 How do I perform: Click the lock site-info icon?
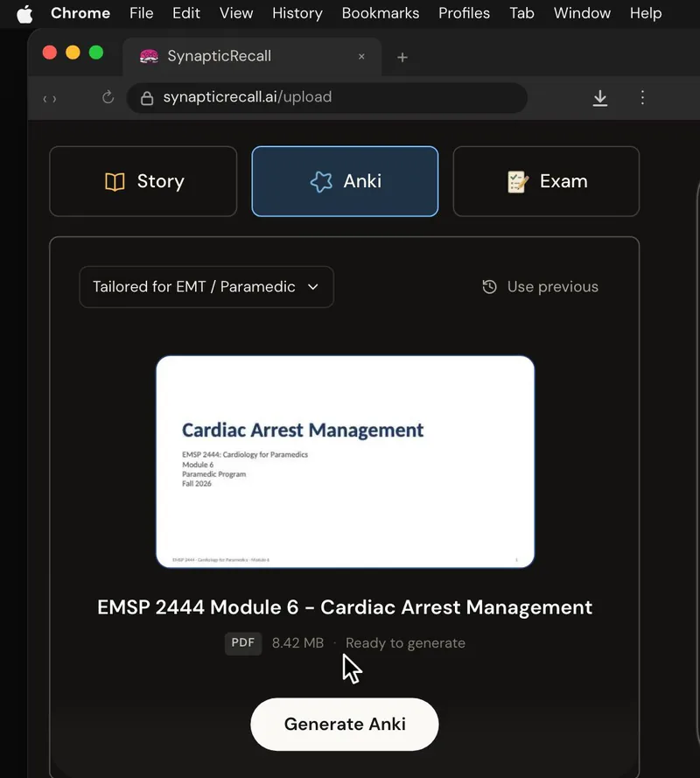(147, 98)
